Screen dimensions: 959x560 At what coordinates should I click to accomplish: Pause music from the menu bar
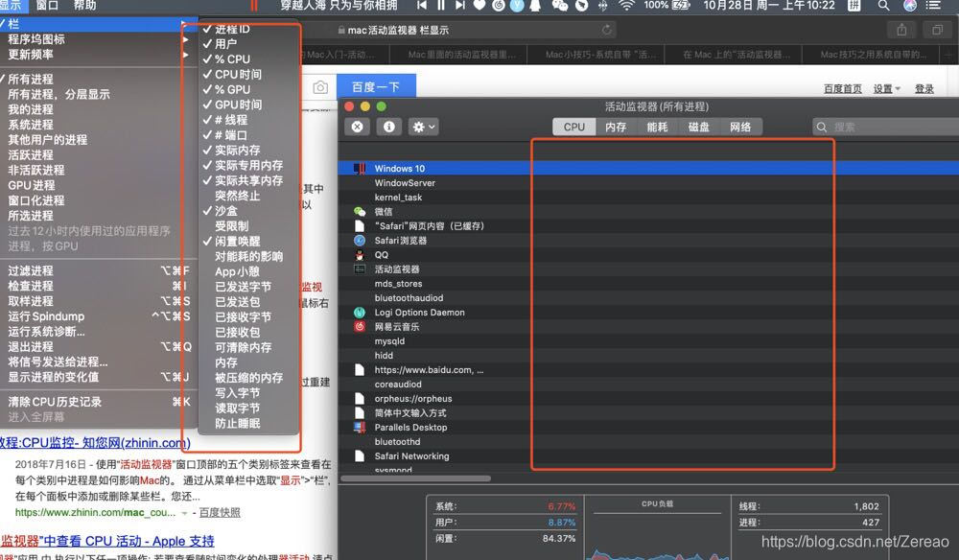coord(441,6)
